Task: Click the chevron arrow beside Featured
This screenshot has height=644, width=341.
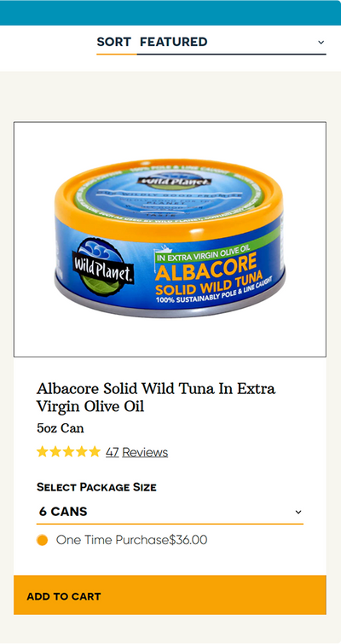Action: pos(321,43)
